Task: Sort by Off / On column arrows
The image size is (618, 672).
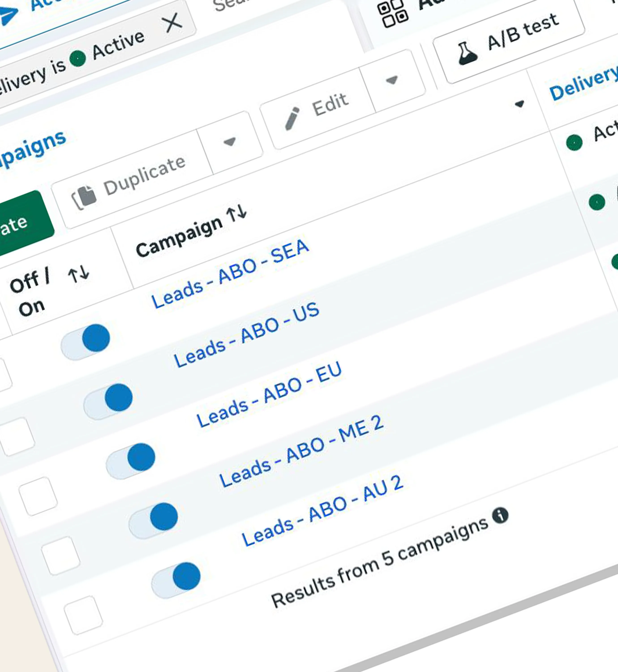Action: click(79, 274)
